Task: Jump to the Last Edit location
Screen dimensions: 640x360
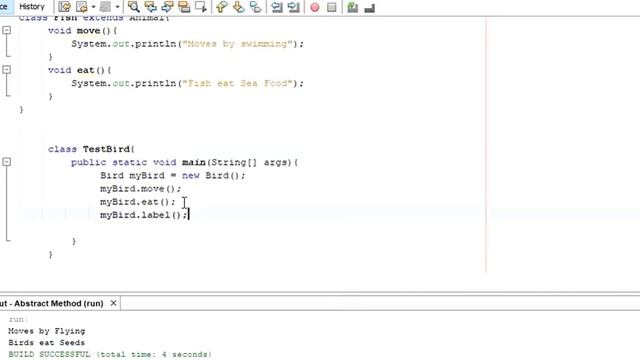Action: click(64, 7)
